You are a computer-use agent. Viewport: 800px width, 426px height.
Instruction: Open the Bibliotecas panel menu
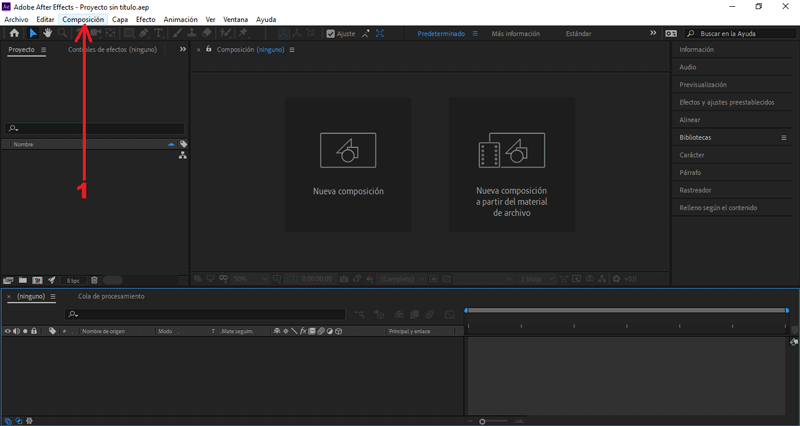784,138
